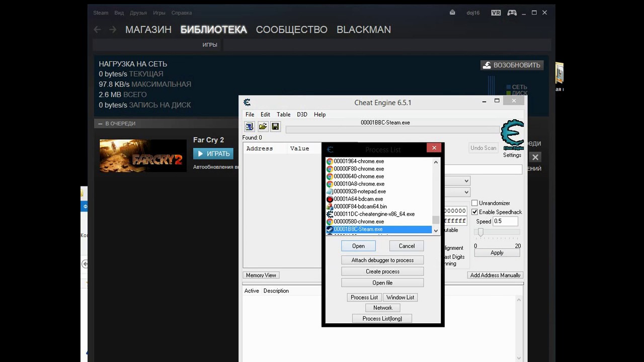This screenshot has width=644, height=362.
Task: Click the process list scrollbar up arrow
Action: pos(436,162)
